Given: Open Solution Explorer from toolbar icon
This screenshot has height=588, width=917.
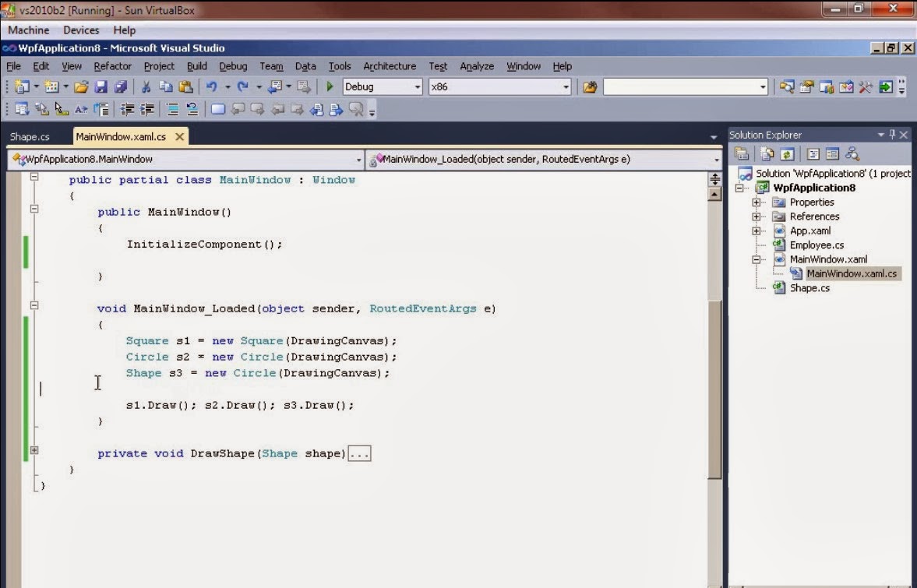Looking at the screenshot, I should [787, 87].
